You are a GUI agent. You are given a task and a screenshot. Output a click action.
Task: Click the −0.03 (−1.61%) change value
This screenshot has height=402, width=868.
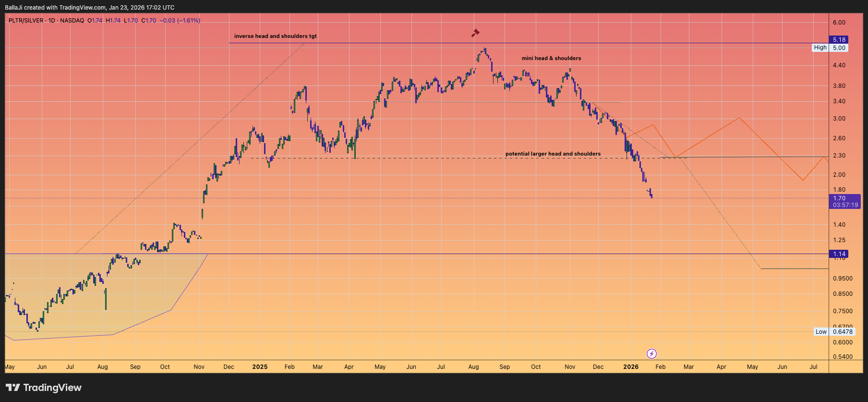point(180,21)
